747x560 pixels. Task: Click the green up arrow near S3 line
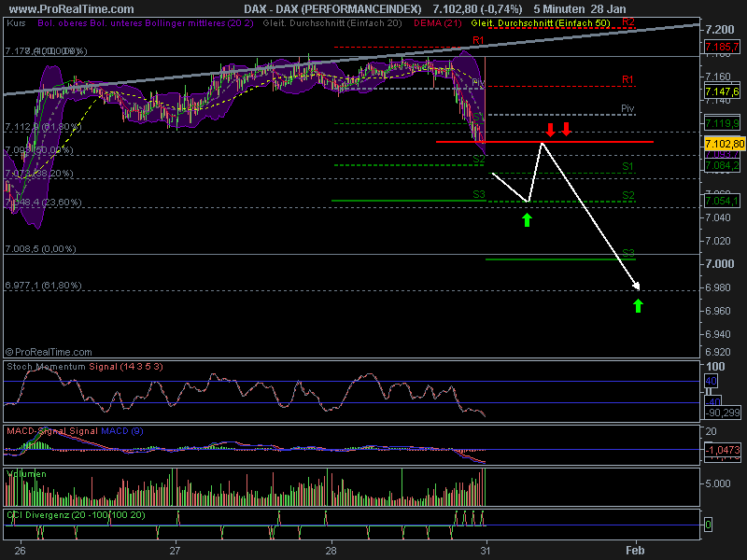528,220
